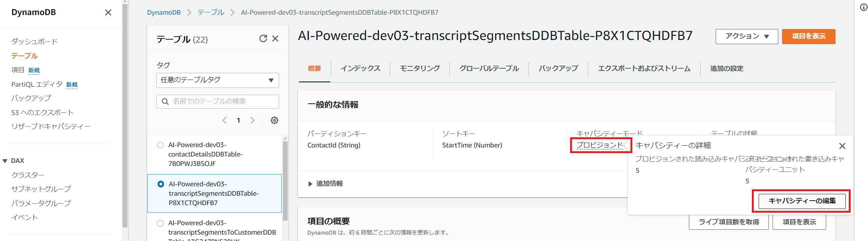
Task: Switch to the インデックス tab
Action: [x=360, y=69]
